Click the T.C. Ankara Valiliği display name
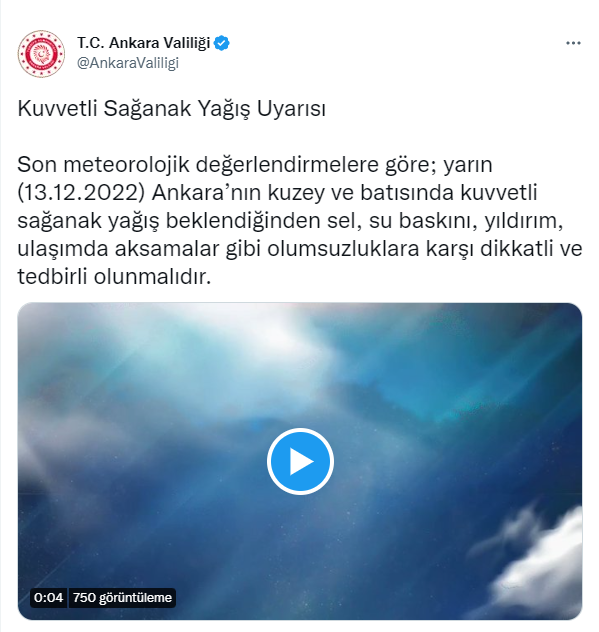 click(144, 43)
